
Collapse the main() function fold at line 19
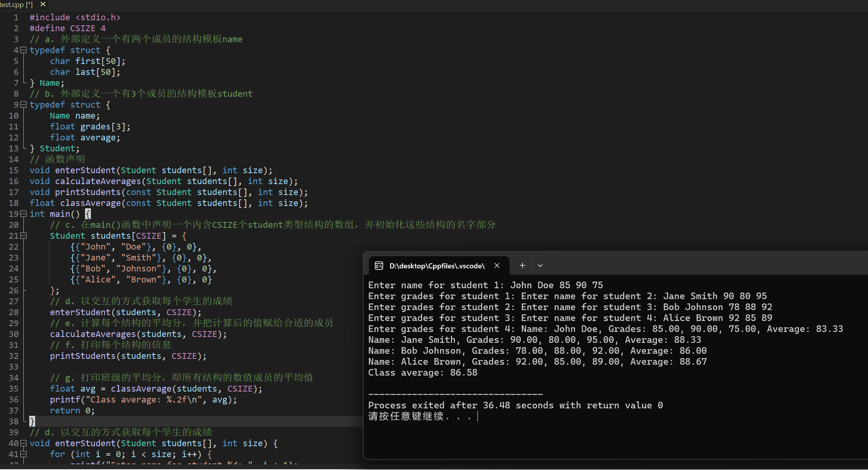click(x=23, y=214)
